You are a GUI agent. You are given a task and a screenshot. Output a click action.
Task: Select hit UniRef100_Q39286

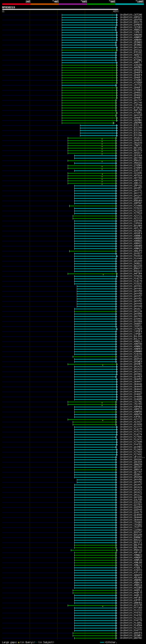131,65
